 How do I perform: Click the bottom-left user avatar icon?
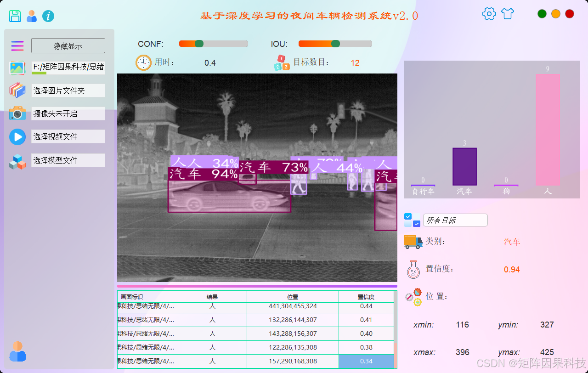click(x=17, y=351)
